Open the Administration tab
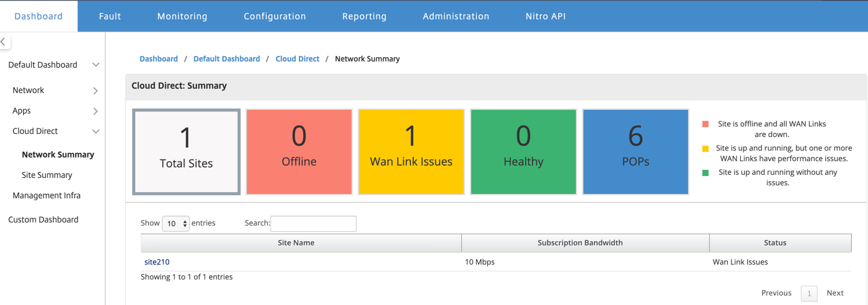 pos(456,16)
